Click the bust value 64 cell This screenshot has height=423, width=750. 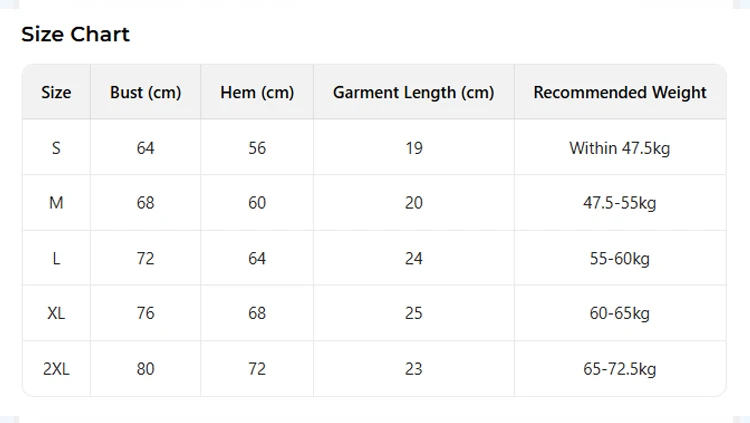145,147
